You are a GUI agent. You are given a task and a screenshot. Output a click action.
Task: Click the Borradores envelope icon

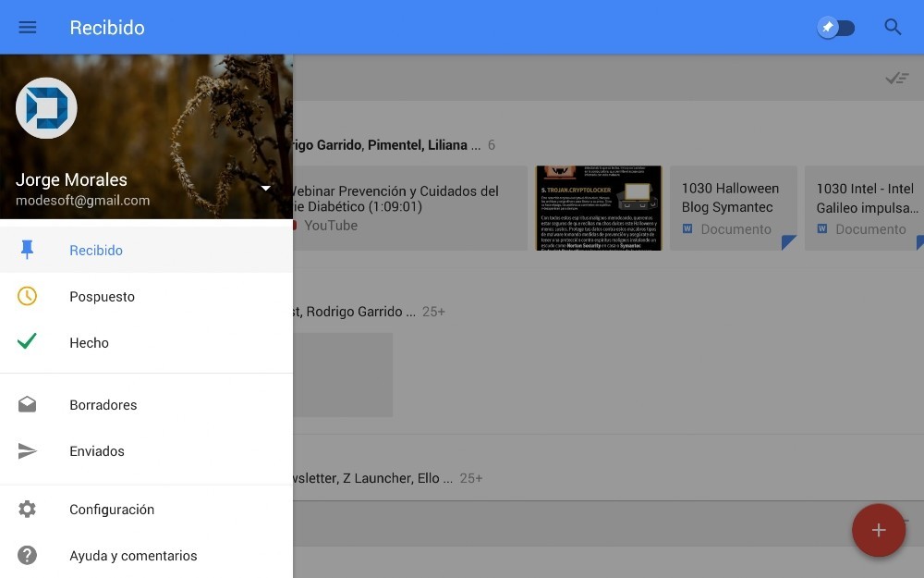coord(28,405)
